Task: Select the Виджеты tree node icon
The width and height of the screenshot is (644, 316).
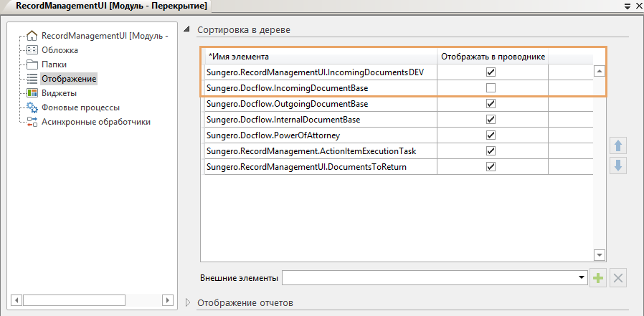Action: tap(32, 93)
